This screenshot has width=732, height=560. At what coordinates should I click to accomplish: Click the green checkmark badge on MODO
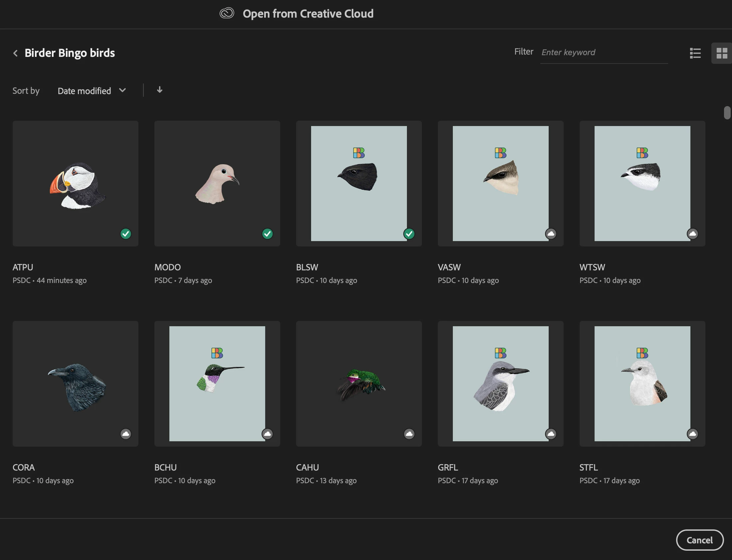click(x=268, y=234)
